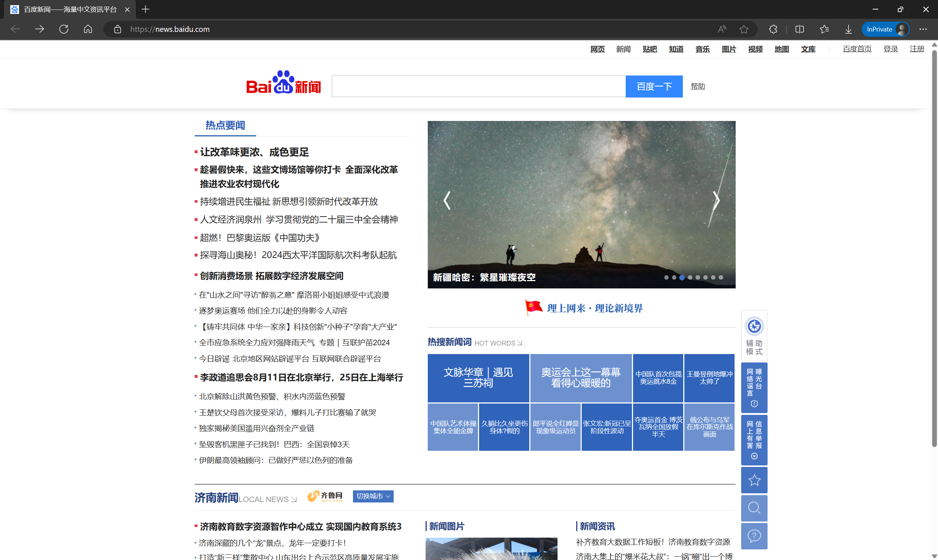The height and width of the screenshot is (560, 938).
Task: Click the Baidu 新闻 logo
Action: click(283, 82)
